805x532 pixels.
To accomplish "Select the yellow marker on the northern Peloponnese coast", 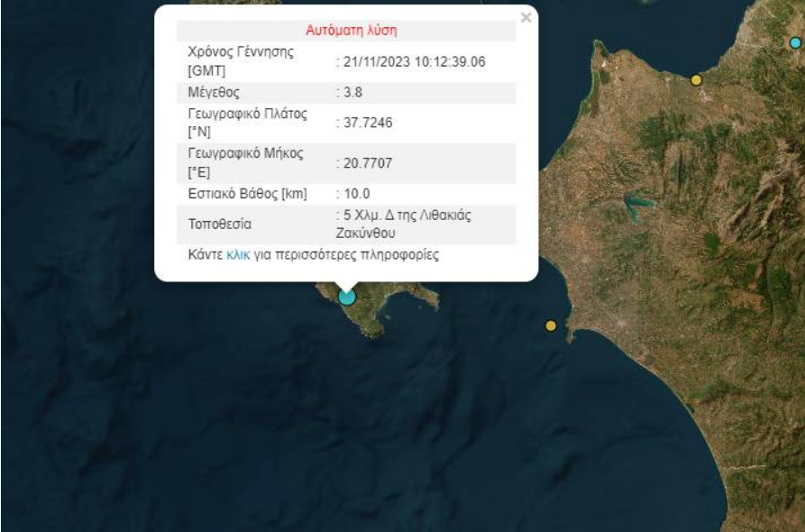I will tap(696, 80).
